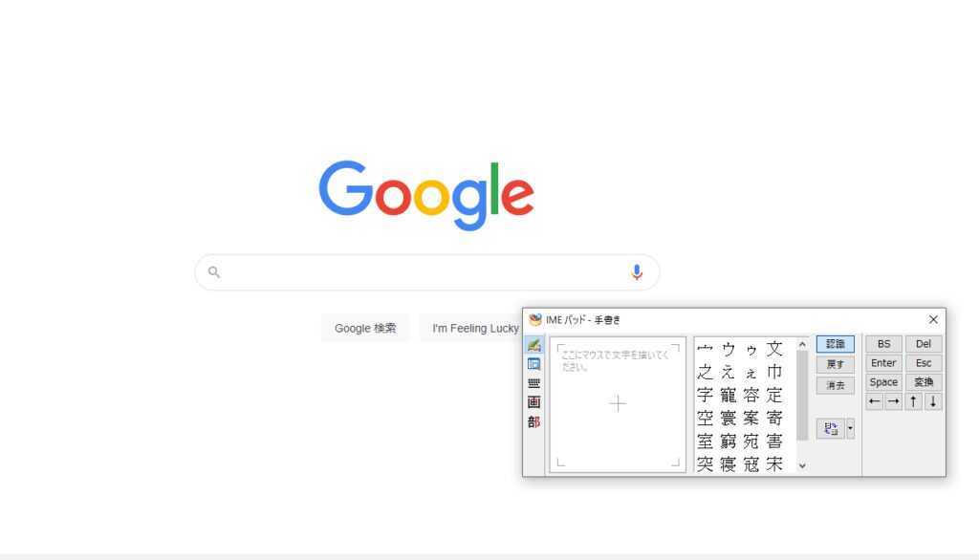979x560 pixels.
Task: Click the Enter button in IME Pad
Action: click(x=883, y=363)
